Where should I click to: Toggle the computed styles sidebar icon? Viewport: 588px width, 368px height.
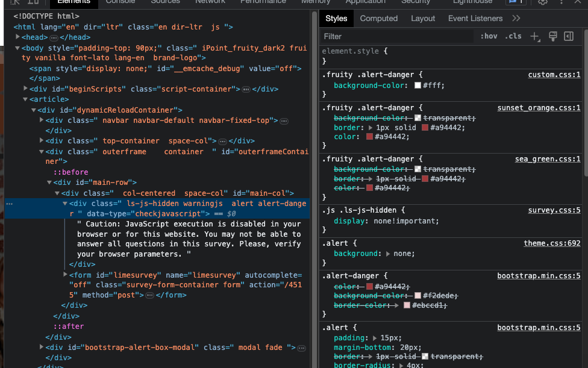coord(568,37)
